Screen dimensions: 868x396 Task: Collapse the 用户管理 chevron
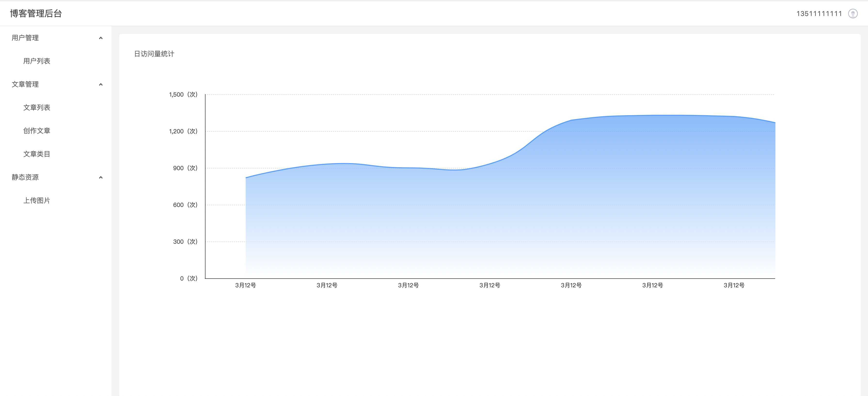tap(100, 38)
